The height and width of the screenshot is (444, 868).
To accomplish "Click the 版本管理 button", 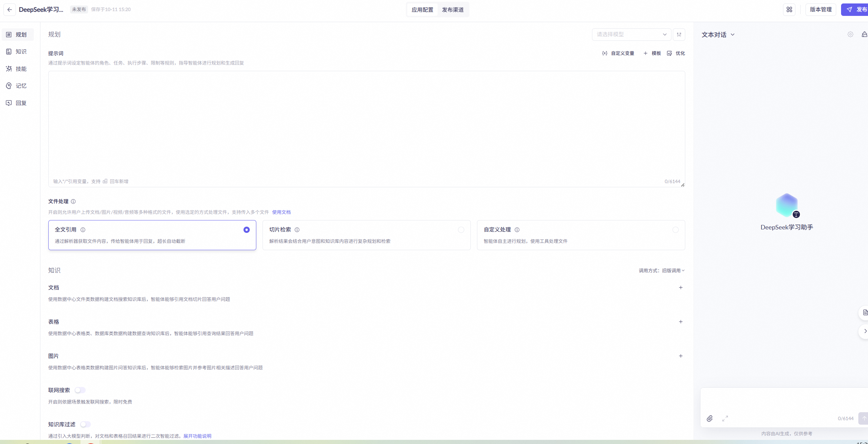I will coord(820,10).
